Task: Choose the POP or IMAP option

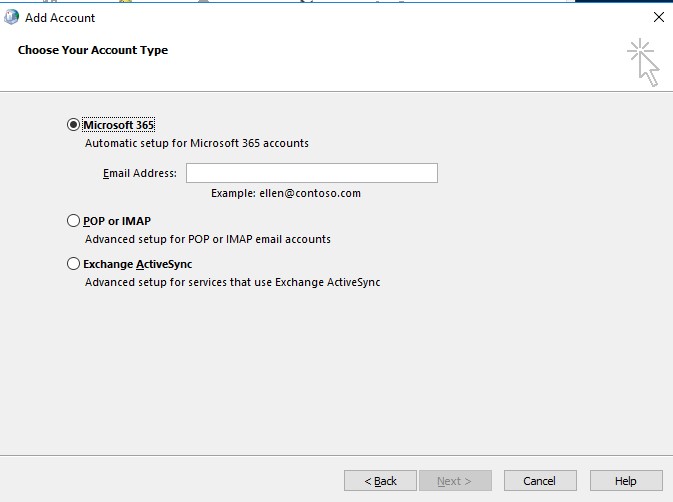Action: 73,221
